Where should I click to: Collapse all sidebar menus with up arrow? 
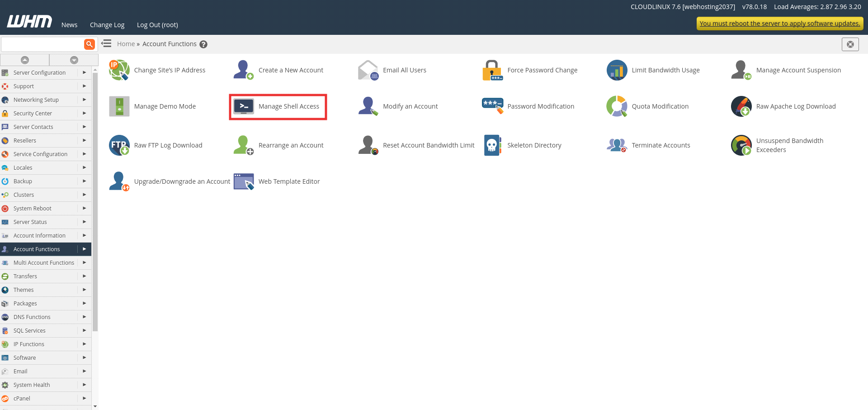pyautogui.click(x=25, y=60)
